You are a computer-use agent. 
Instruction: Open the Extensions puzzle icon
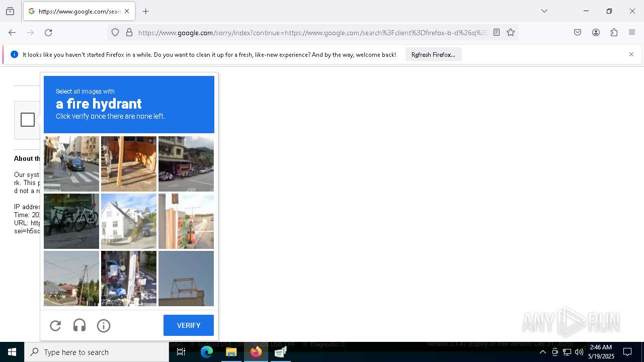614,33
